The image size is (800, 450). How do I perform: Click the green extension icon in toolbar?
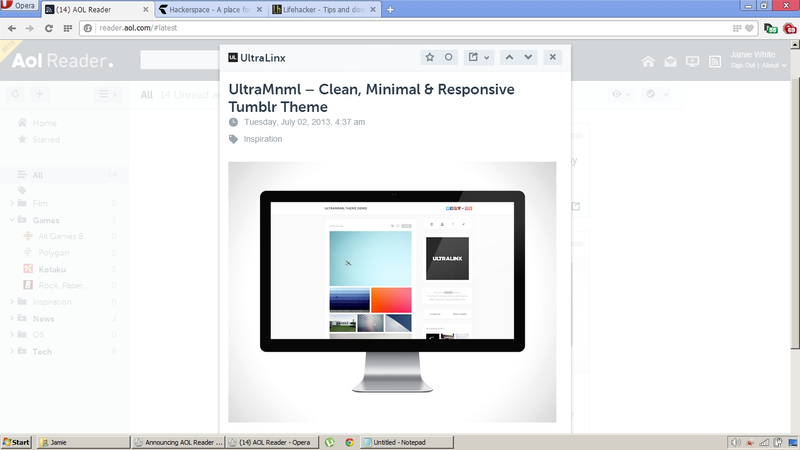[x=771, y=29]
